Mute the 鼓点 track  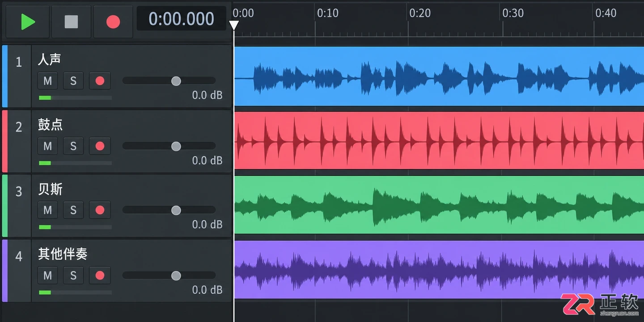47,146
